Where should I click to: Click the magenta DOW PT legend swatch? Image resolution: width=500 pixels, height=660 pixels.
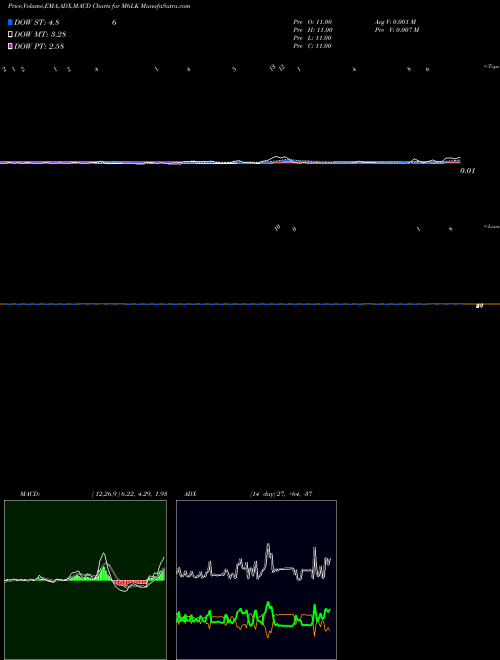pyautogui.click(x=10, y=47)
